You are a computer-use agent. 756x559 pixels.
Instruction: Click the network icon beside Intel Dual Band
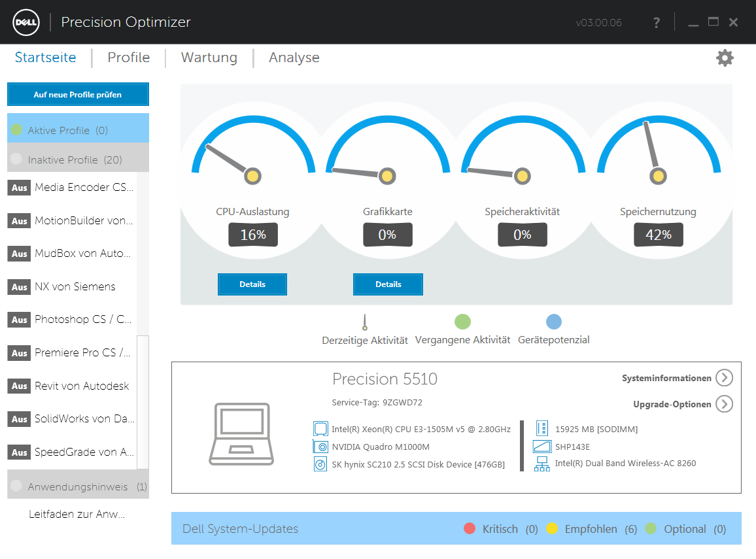(542, 464)
